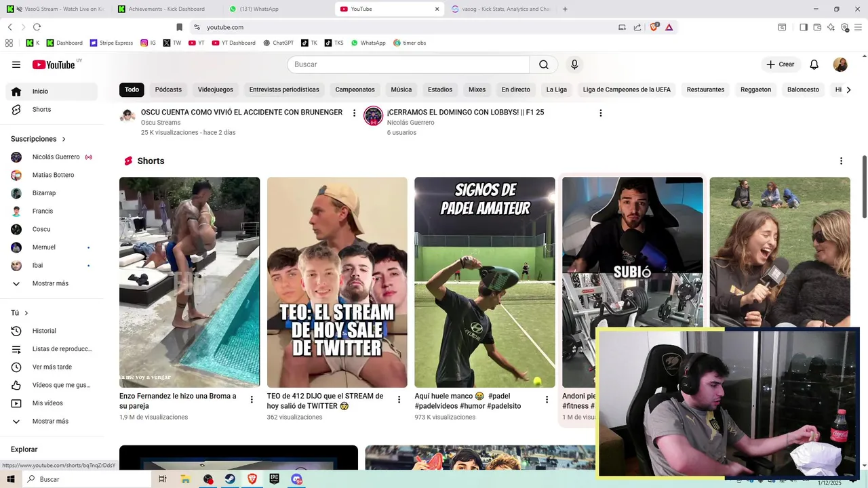This screenshot has width=868, height=488.
Task: Show more category chips with right arrow
Action: pos(848,89)
